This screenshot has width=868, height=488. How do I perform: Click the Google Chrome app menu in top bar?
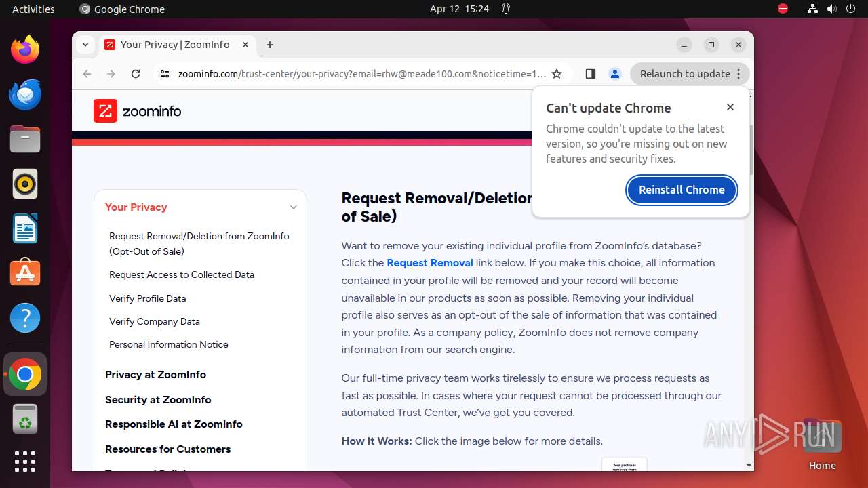pos(122,9)
